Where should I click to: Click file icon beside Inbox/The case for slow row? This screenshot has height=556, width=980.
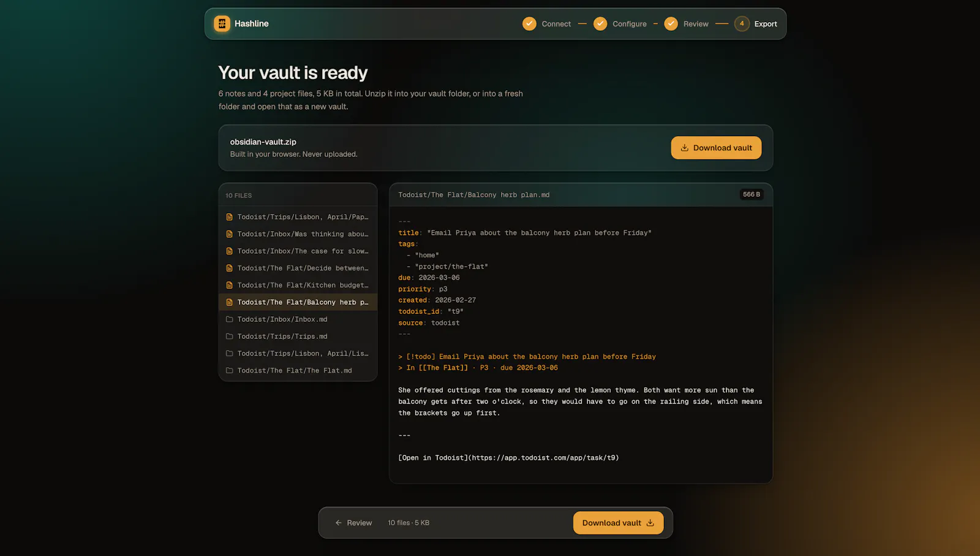230,251
